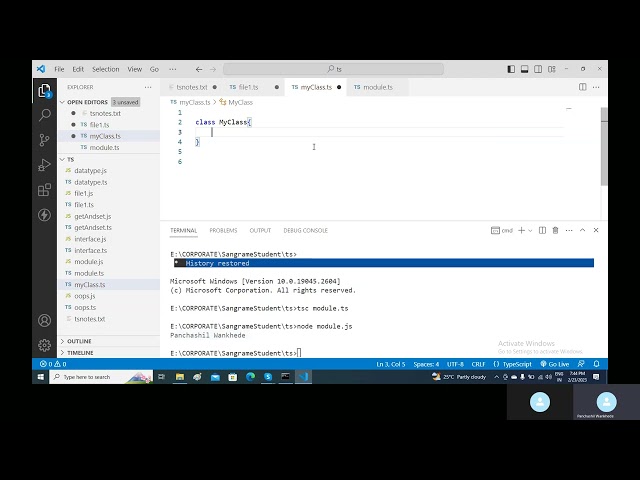640x480 pixels.
Task: Create a new terminal with plus icon
Action: [x=521, y=230]
